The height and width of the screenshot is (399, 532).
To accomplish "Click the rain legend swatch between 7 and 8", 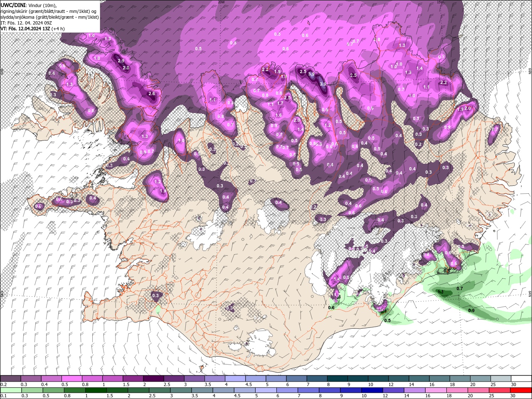I will pyautogui.click(x=309, y=390).
